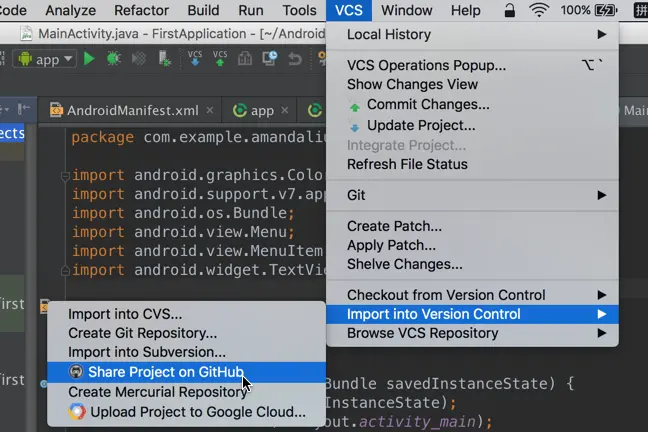Choose VCS Operations Popup
Screen dimensions: 648x432
click(x=472, y=65)
